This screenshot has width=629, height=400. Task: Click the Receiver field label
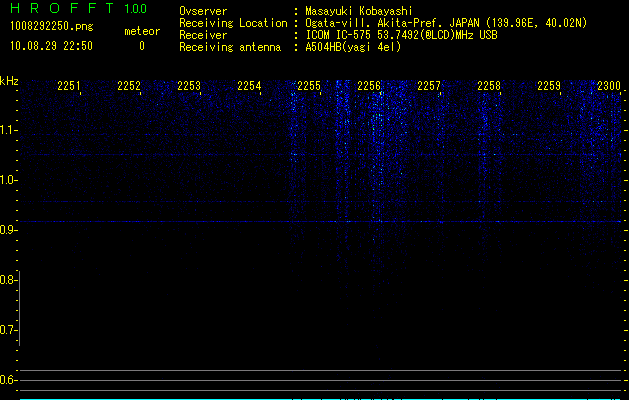[x=203, y=35]
